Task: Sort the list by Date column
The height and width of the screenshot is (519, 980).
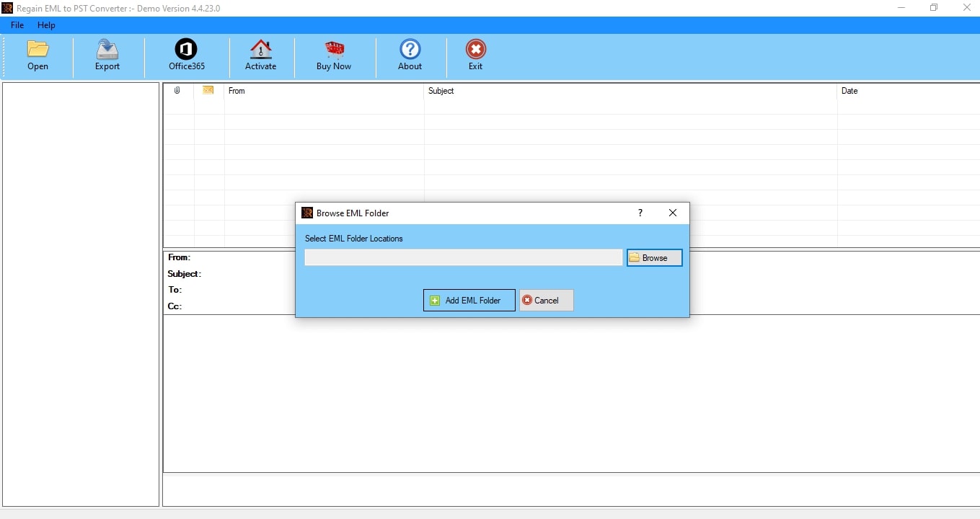Action: [x=908, y=91]
